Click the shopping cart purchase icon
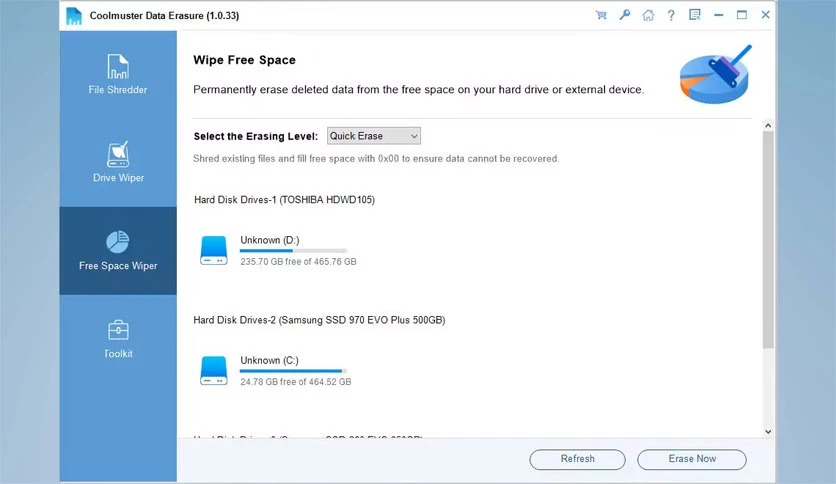836x484 pixels. tap(601, 15)
